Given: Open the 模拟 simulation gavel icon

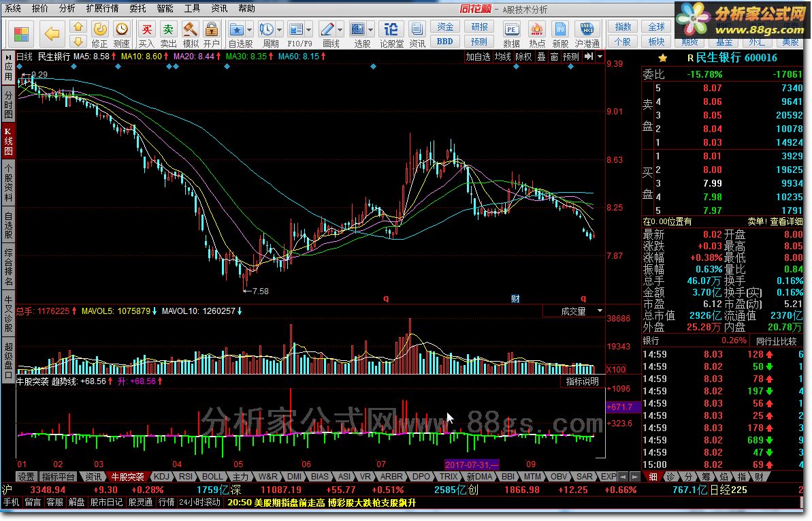Looking at the screenshot, I should (x=190, y=34).
